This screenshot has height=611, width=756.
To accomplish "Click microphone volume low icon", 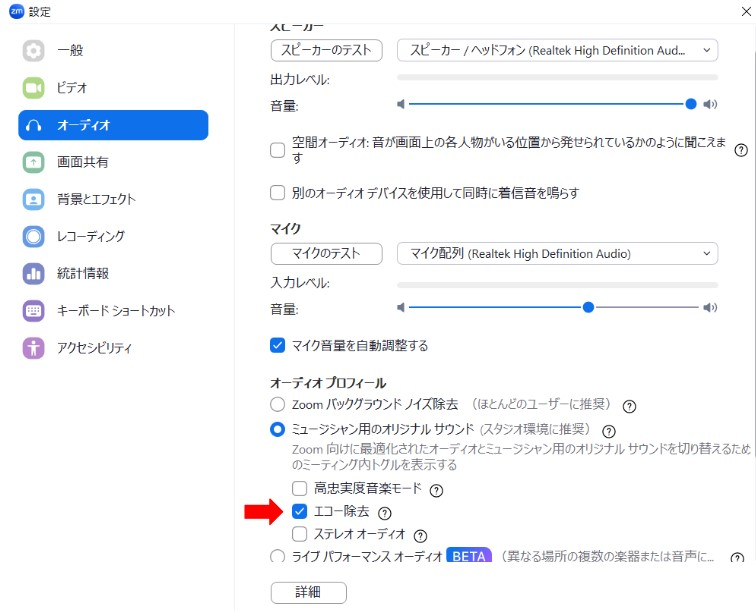I will [x=401, y=308].
